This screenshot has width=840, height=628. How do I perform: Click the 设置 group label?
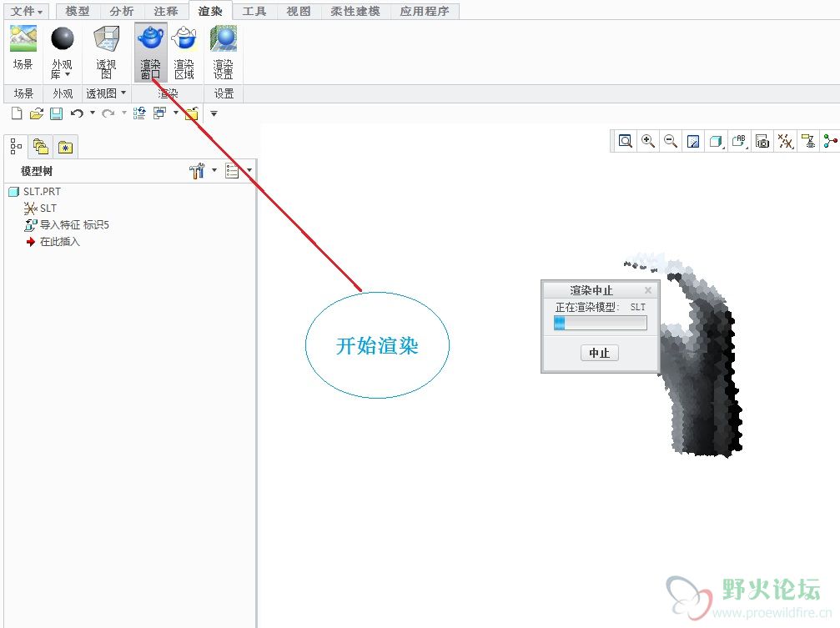pos(224,93)
